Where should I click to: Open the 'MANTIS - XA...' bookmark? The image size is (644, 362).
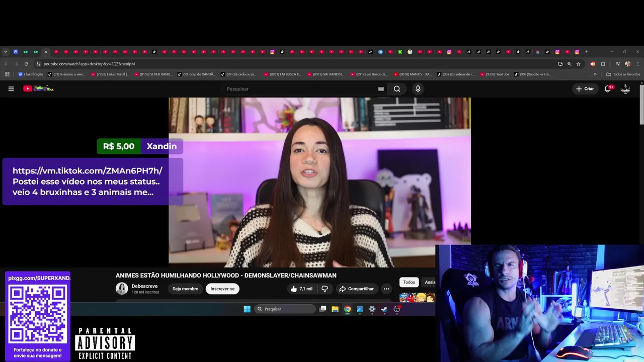(413, 74)
